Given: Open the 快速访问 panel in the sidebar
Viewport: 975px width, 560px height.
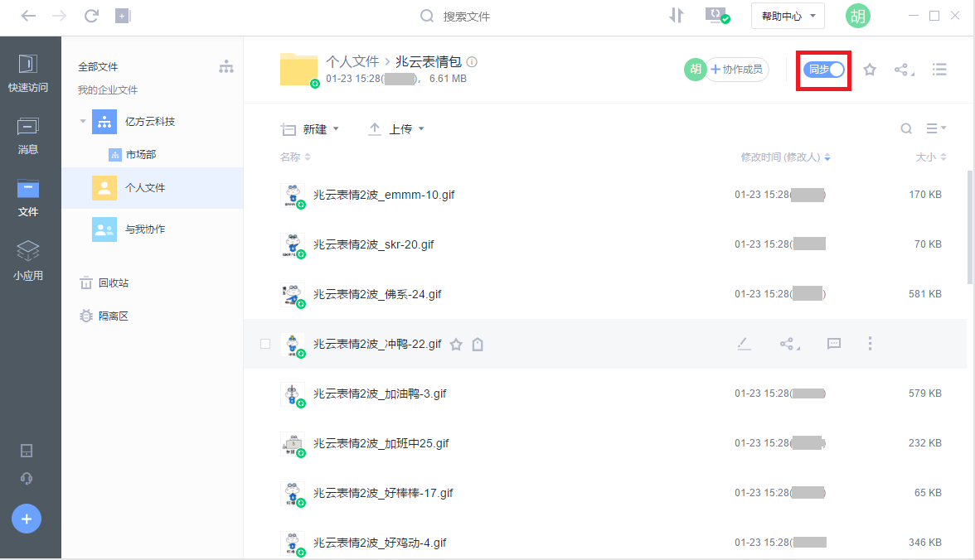Looking at the screenshot, I should click(x=28, y=75).
